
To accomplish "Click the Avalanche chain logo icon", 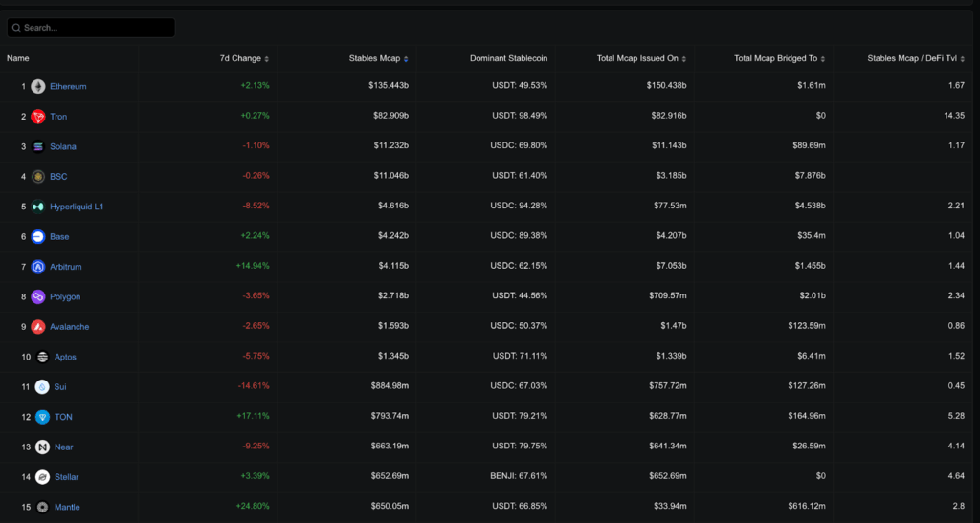I will coord(38,326).
